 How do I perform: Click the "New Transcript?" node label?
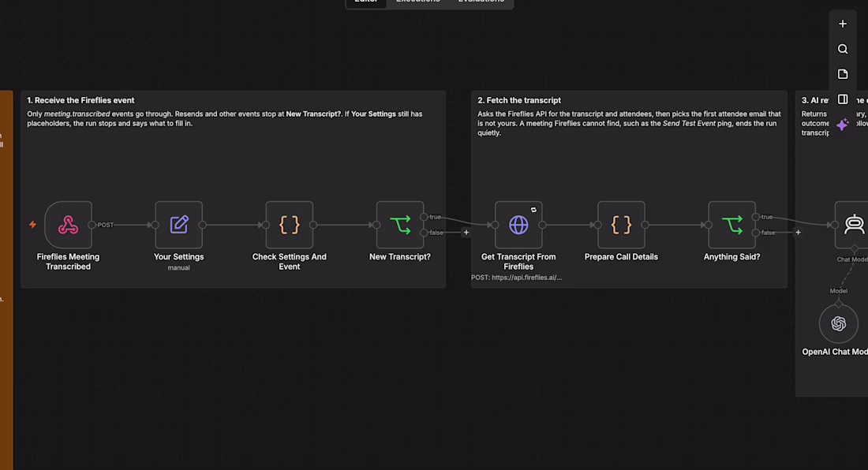pos(400,256)
